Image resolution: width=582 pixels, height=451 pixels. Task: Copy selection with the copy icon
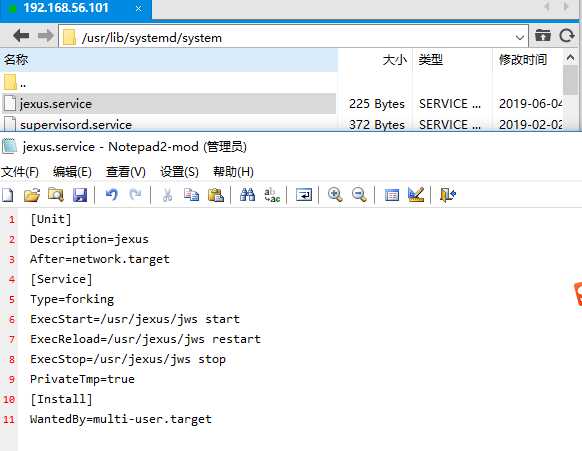click(x=192, y=195)
